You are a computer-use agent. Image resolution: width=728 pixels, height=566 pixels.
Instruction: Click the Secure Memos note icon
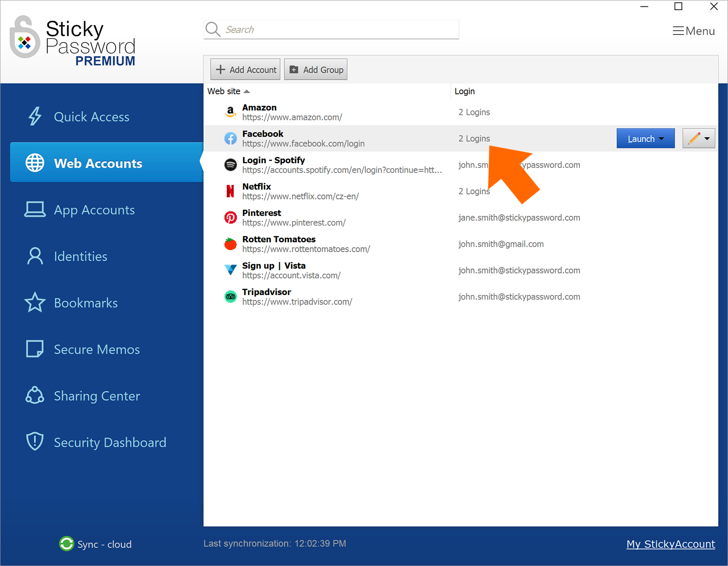(35, 349)
